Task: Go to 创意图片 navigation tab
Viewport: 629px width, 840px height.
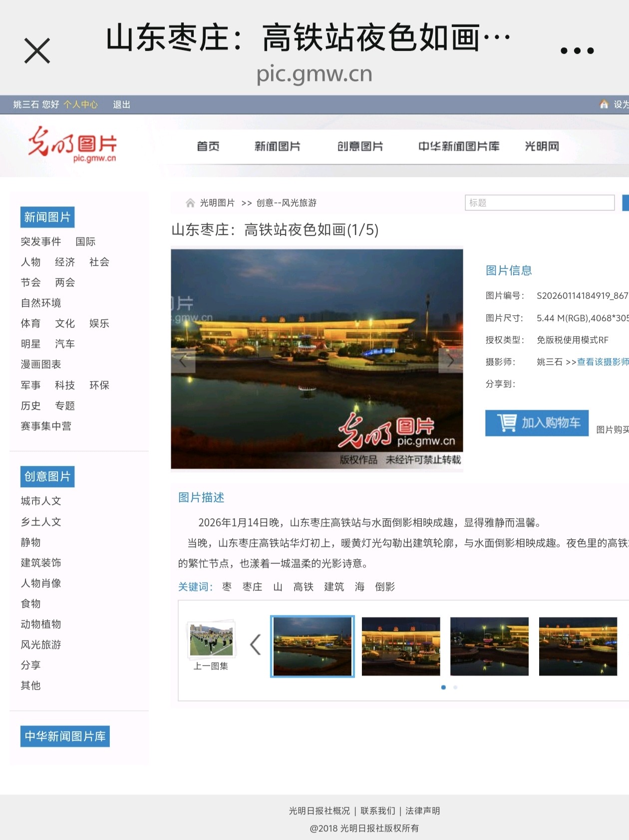Action: pyautogui.click(x=360, y=146)
